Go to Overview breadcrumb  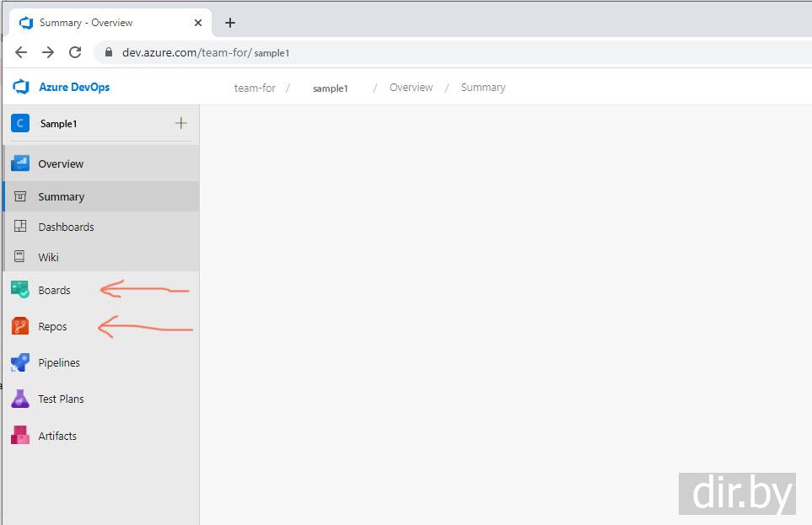point(411,88)
